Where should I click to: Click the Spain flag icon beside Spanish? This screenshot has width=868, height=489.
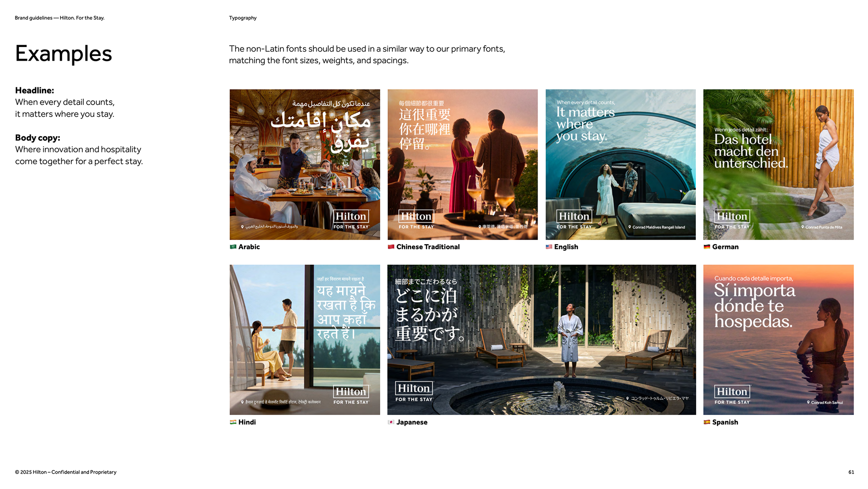(x=707, y=422)
